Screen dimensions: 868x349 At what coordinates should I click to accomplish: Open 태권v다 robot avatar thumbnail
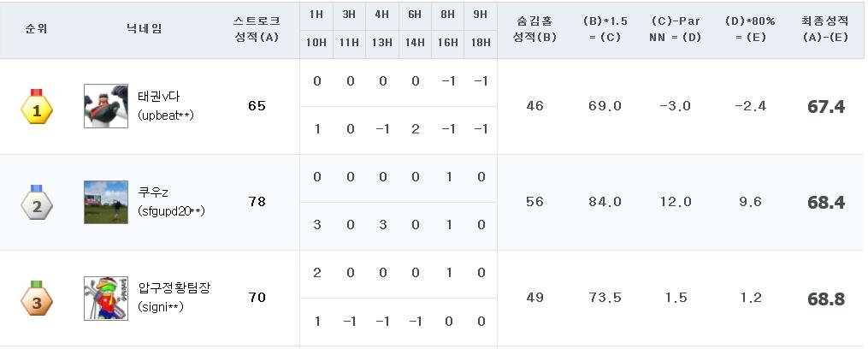point(106,106)
